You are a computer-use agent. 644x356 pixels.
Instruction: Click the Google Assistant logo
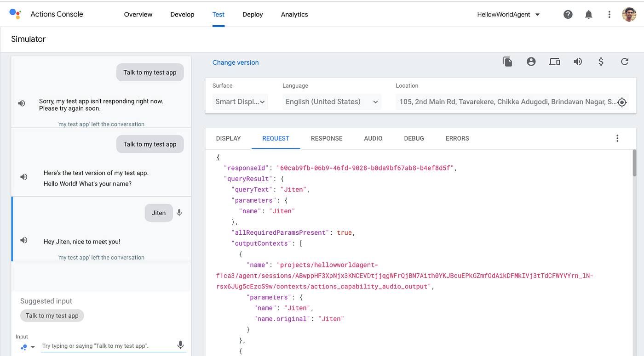click(x=15, y=14)
